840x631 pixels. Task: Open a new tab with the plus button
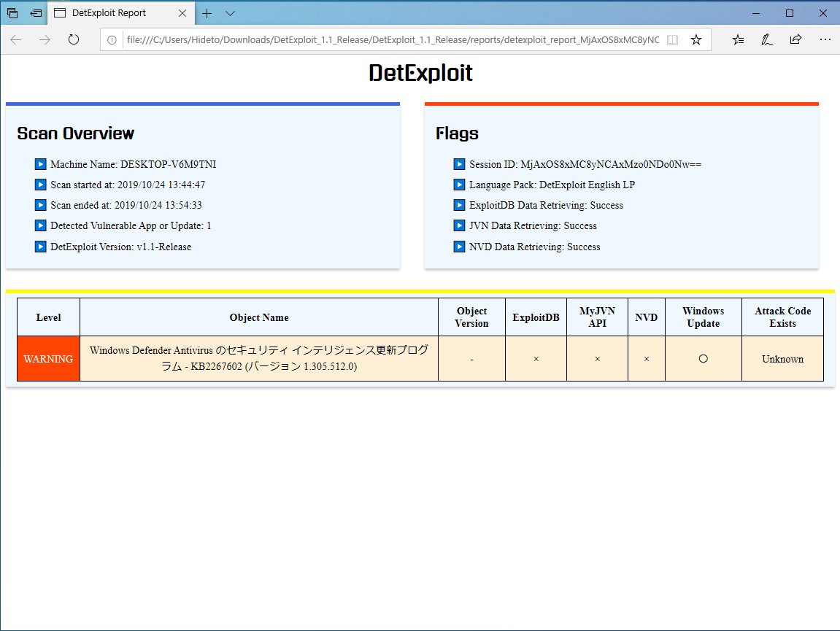(207, 13)
